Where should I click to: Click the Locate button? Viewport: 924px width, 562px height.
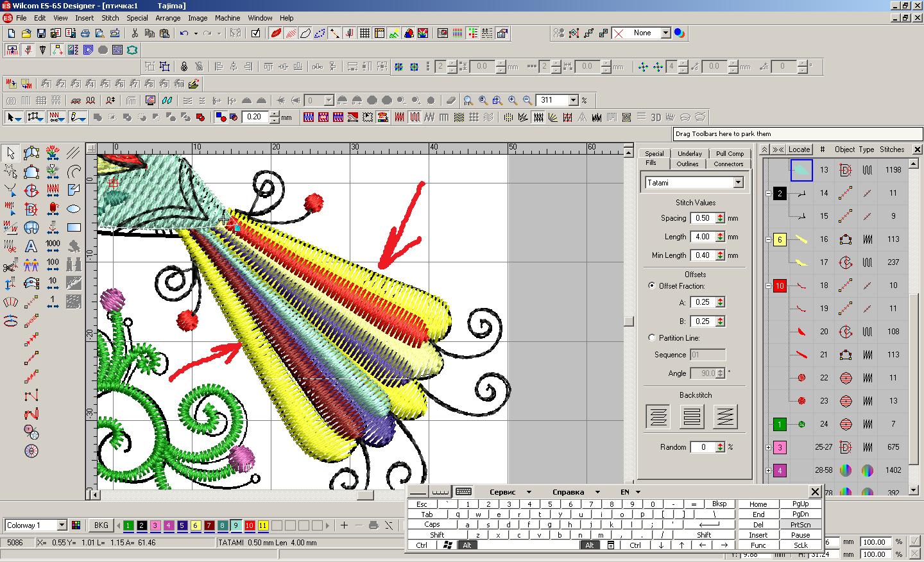(799, 149)
